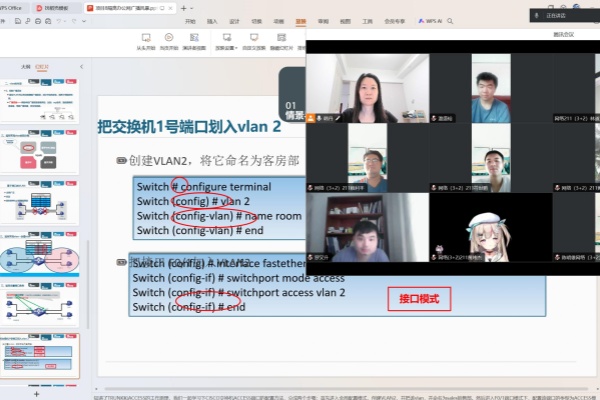Open the 开始 ribbon tab

(190, 20)
